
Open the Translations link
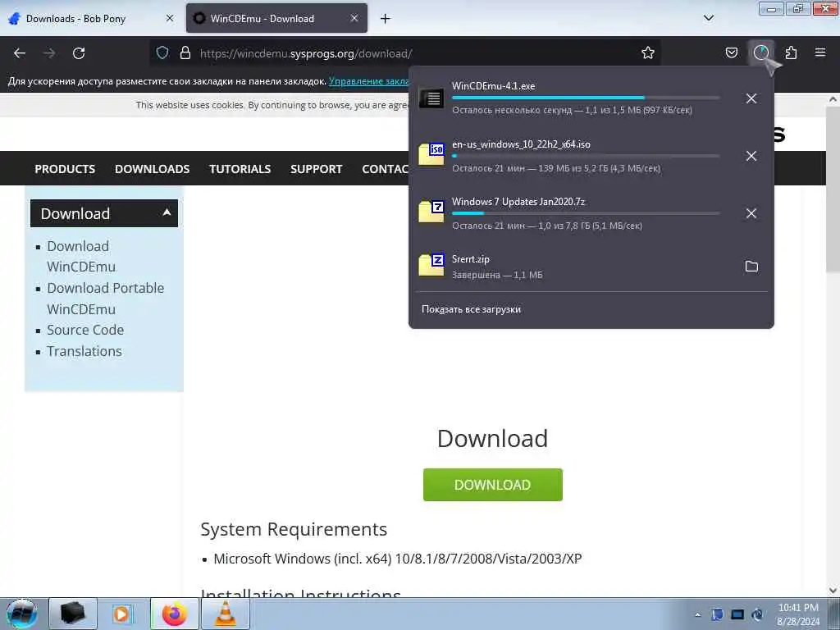pyautogui.click(x=84, y=351)
